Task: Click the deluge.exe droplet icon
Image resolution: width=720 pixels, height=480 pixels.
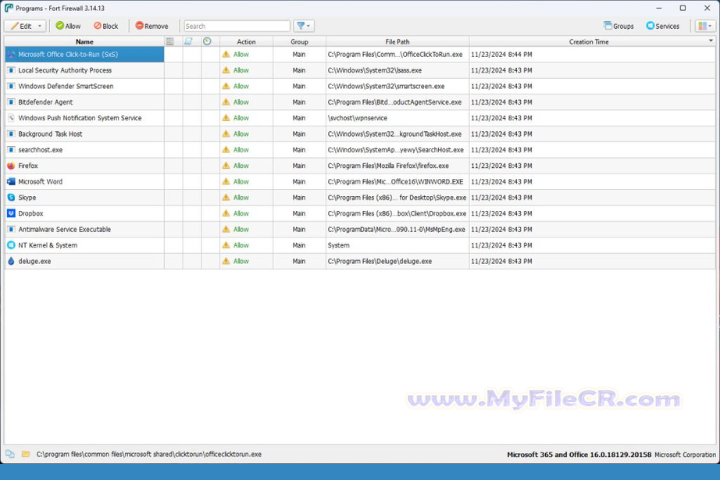Action: [x=11, y=261]
